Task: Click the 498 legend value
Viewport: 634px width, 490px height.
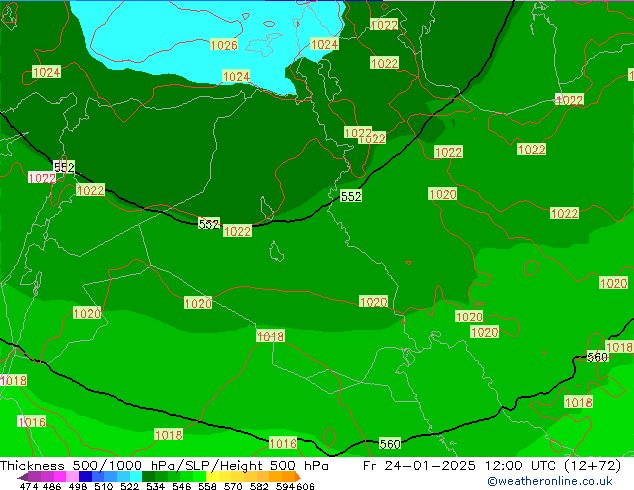Action: tap(78, 486)
